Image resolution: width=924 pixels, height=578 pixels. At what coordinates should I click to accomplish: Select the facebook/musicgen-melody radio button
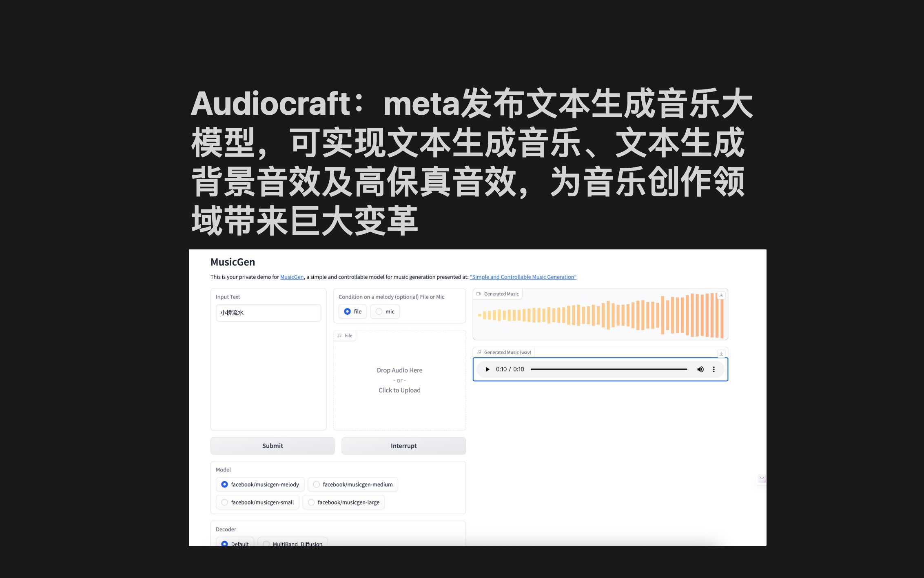coord(225,484)
